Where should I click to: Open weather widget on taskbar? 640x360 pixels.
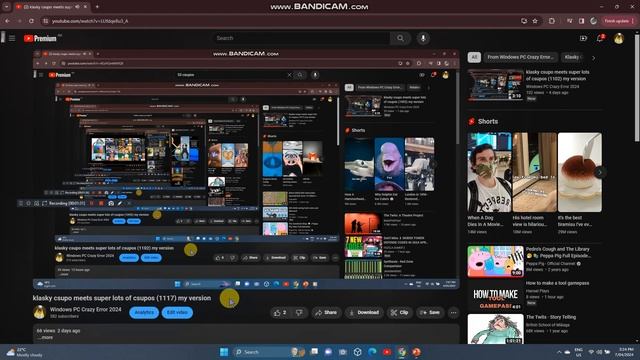point(24,352)
